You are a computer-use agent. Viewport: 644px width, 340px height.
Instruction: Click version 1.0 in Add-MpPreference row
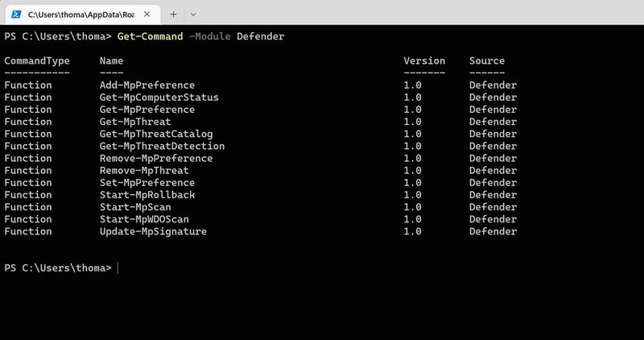[412, 85]
